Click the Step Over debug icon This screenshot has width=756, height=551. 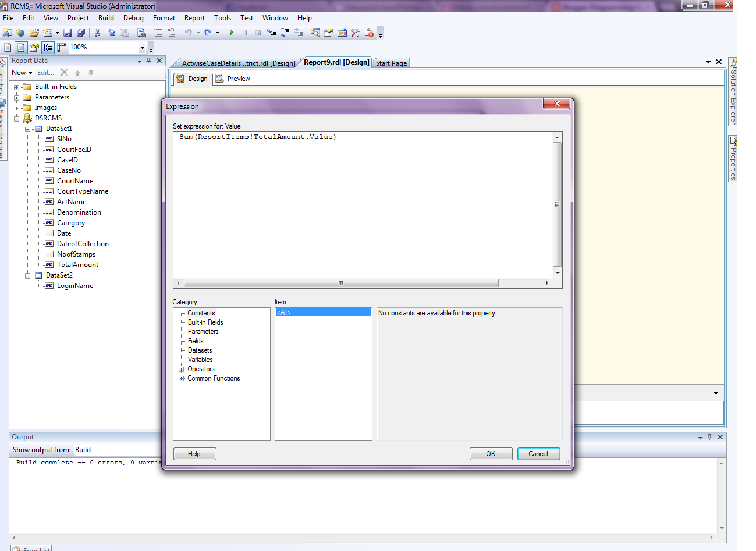285,33
